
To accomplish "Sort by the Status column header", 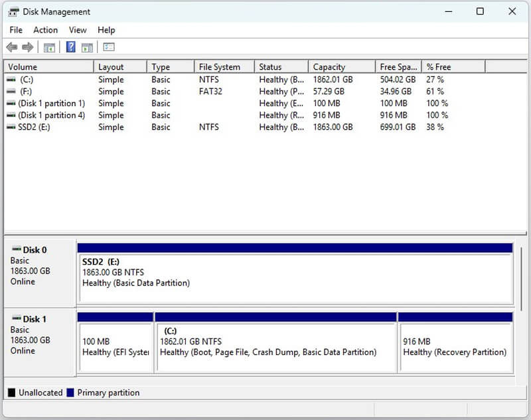I will tap(281, 66).
